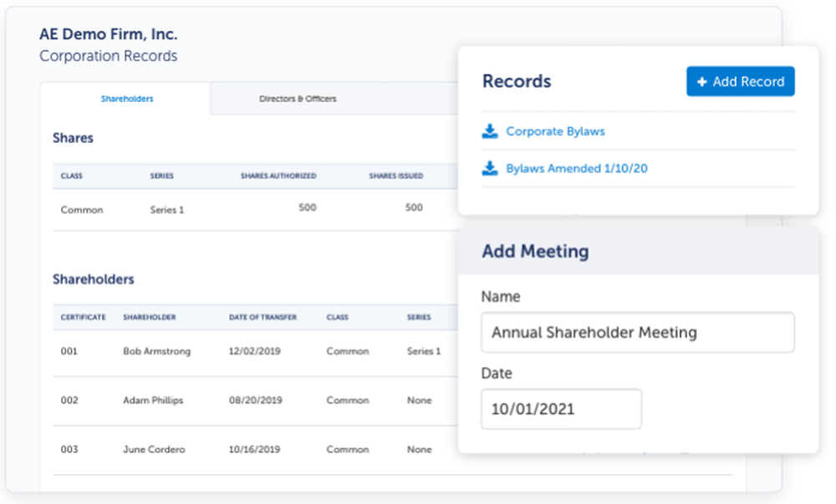The width and height of the screenshot is (836, 504).
Task: Click the download icon beside Bylaws Amended 1/10/20
Action: (x=489, y=168)
